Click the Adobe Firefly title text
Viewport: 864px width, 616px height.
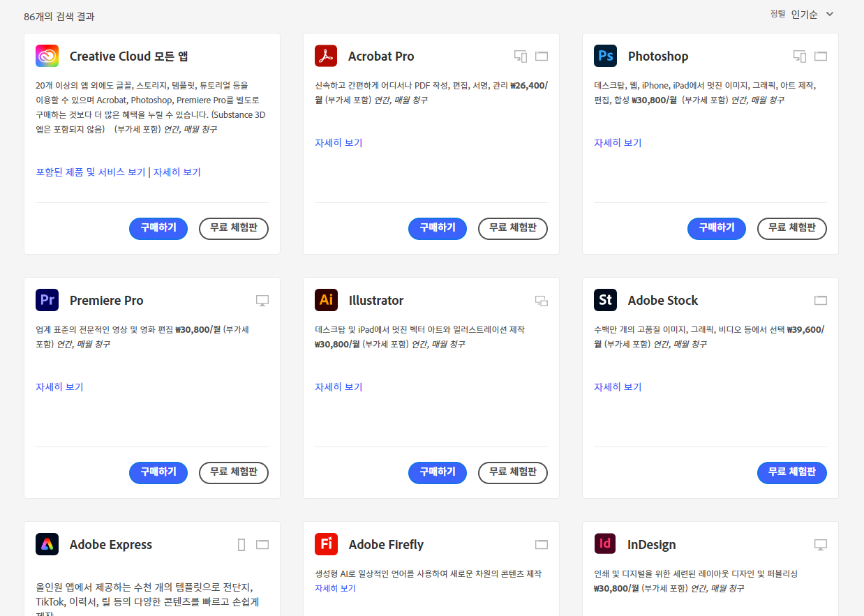(x=386, y=545)
